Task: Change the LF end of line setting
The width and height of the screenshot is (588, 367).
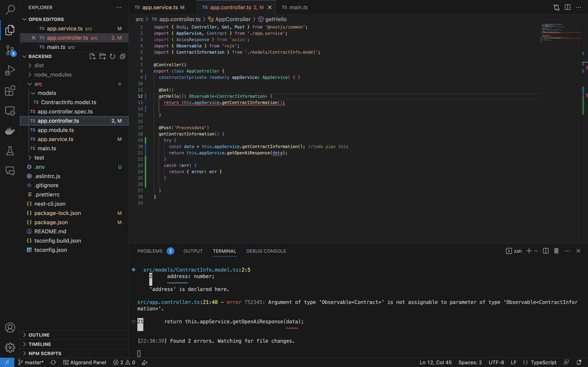Action: [513, 362]
